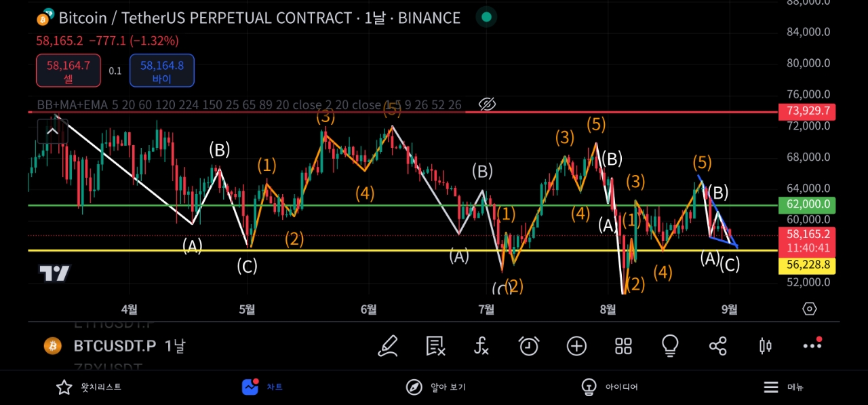Open the 아이디어 tab

coord(610,387)
